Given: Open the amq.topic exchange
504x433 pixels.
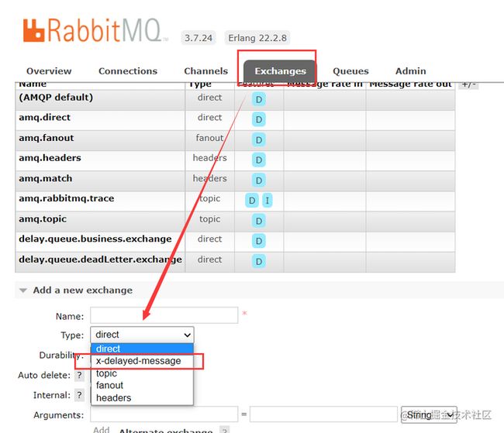Looking at the screenshot, I should 43,219.
